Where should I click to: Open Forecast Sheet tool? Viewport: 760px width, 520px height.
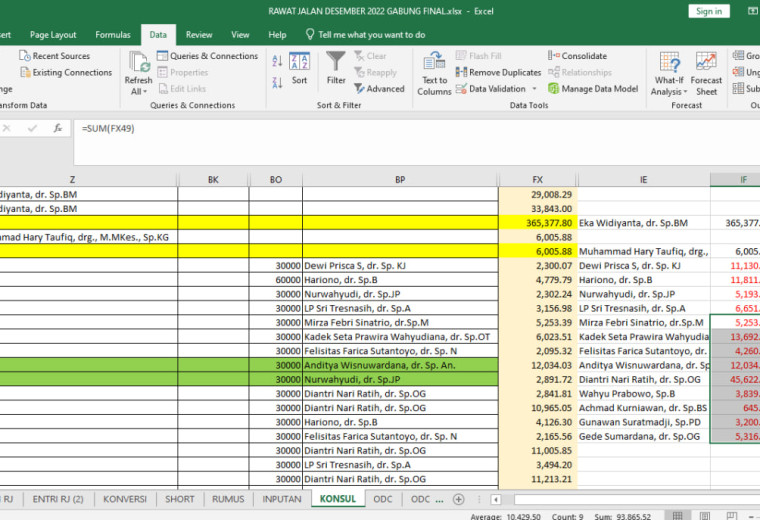[706, 73]
